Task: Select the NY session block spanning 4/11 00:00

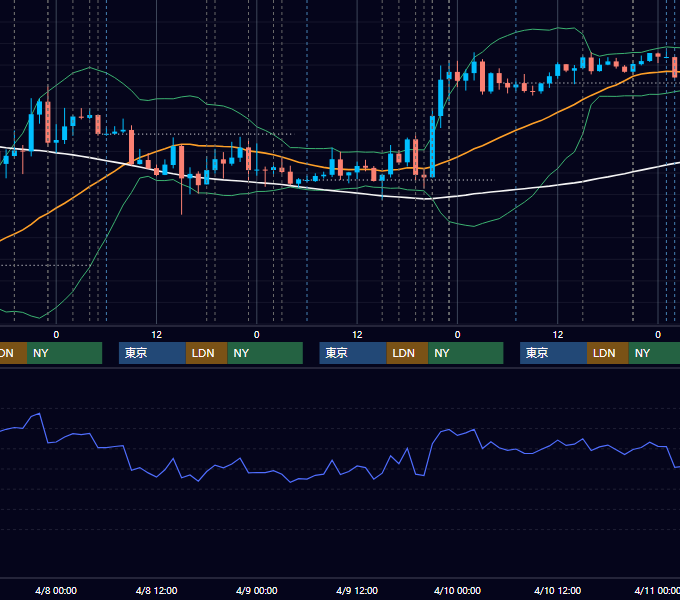Action: coord(654,353)
